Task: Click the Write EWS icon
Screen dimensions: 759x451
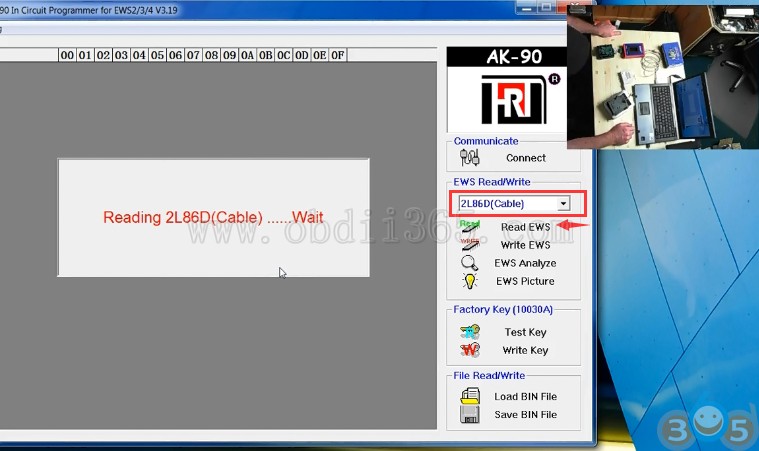Action: click(470, 244)
